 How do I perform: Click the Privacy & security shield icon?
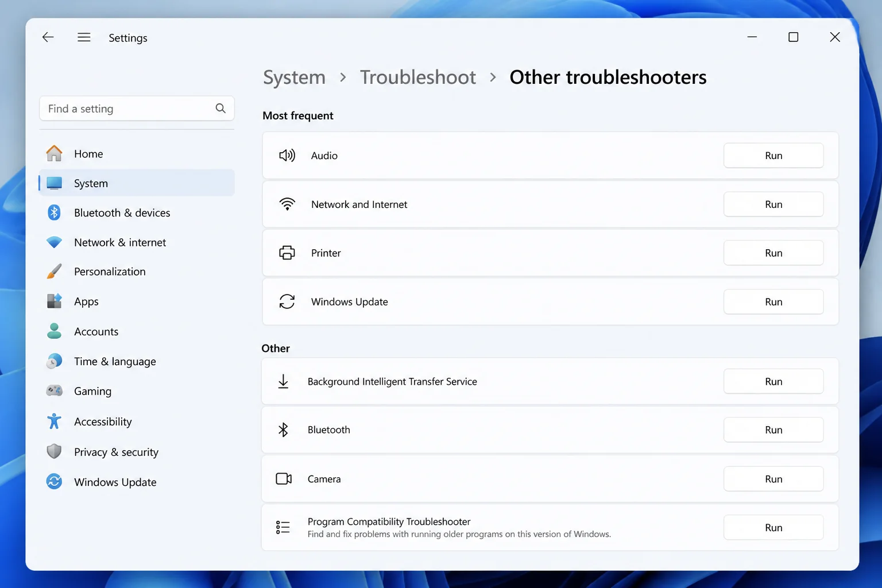tap(54, 451)
